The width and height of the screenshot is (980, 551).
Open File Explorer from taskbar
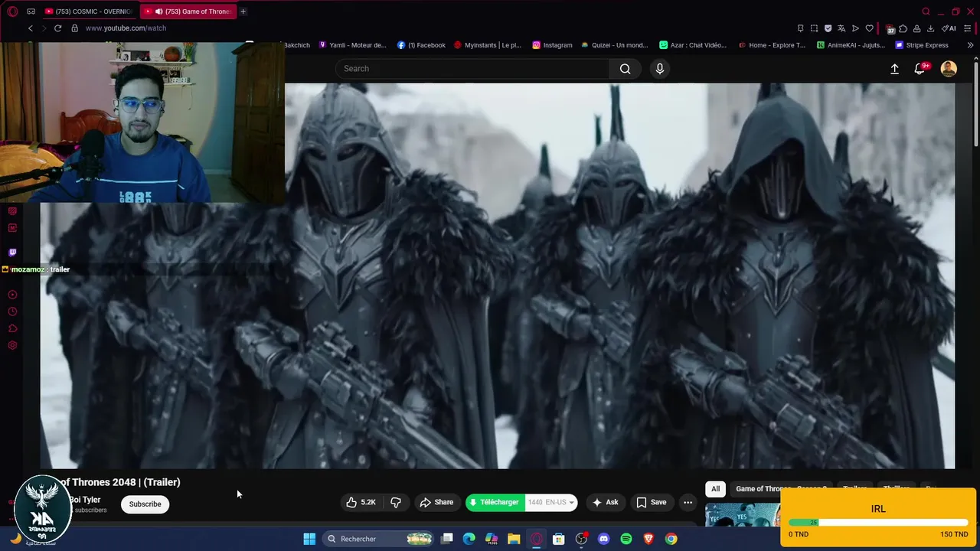pyautogui.click(x=514, y=539)
